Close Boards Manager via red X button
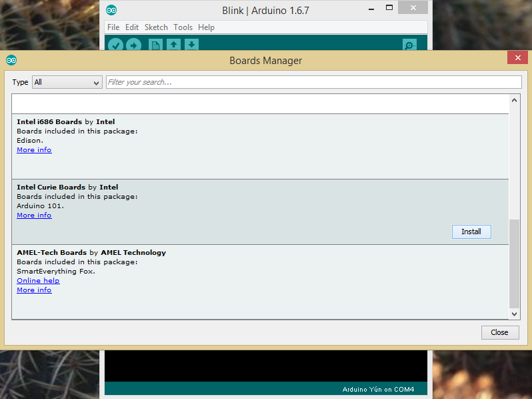The height and width of the screenshot is (399, 532). 517,58
